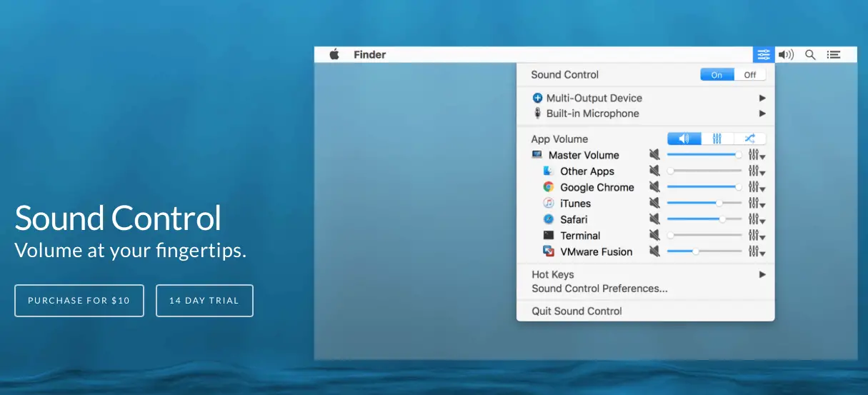The width and height of the screenshot is (868, 395).
Task: Open equalizer for VMware Fusion
Action: (757, 251)
